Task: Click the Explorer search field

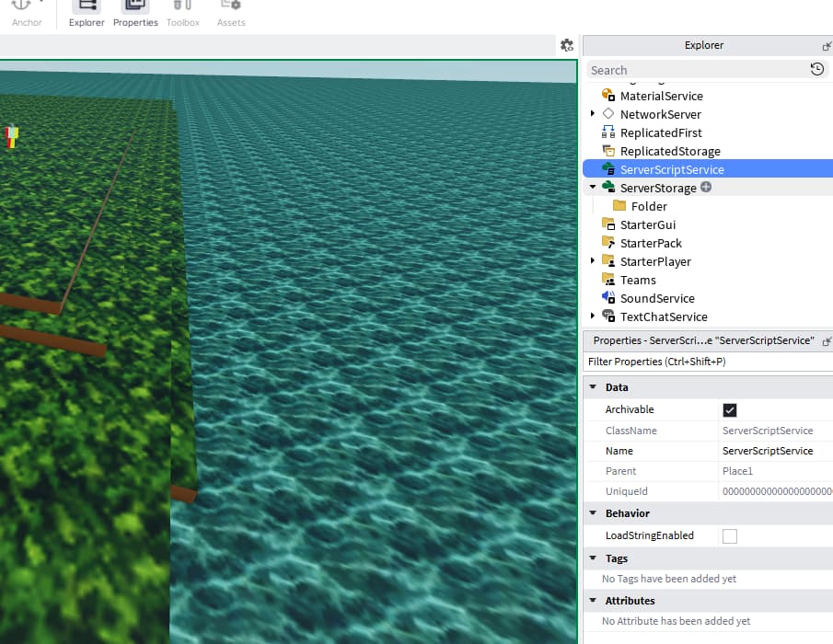Action: click(x=699, y=70)
